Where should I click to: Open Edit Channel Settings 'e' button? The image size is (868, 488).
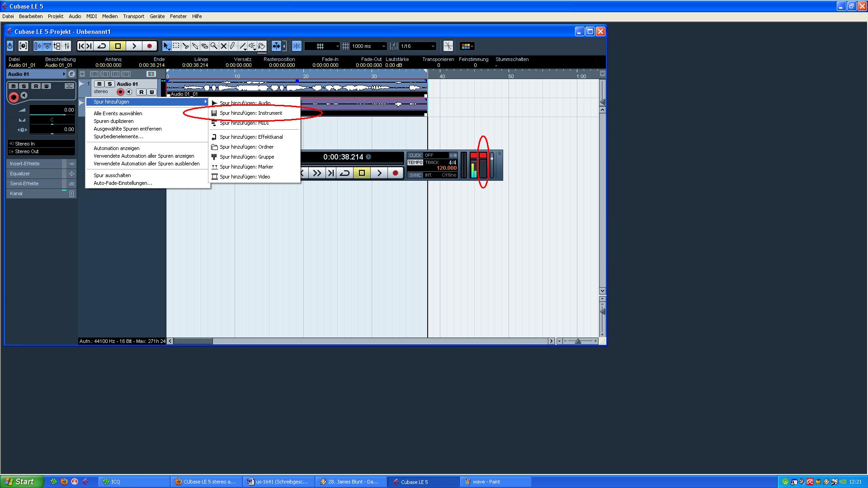click(71, 74)
